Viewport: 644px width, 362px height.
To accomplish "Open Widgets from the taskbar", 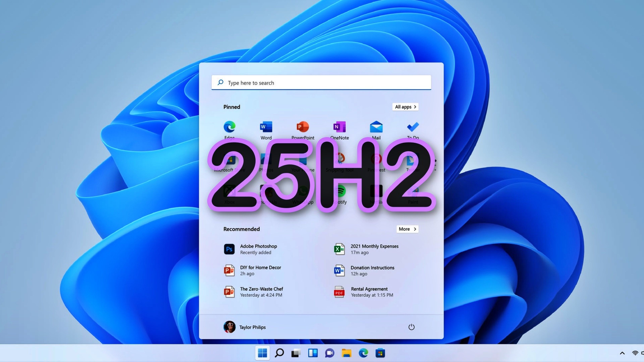I will [313, 353].
